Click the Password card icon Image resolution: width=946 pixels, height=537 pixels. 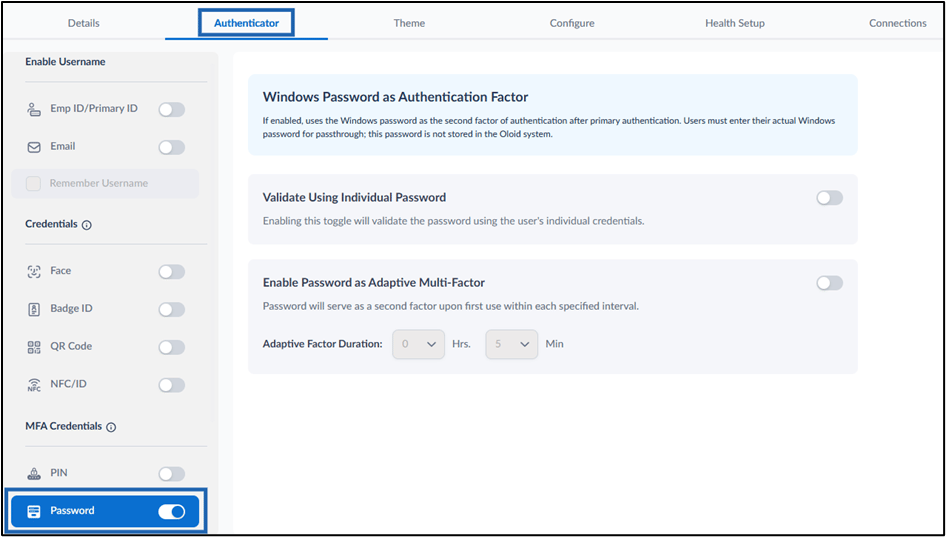34,512
